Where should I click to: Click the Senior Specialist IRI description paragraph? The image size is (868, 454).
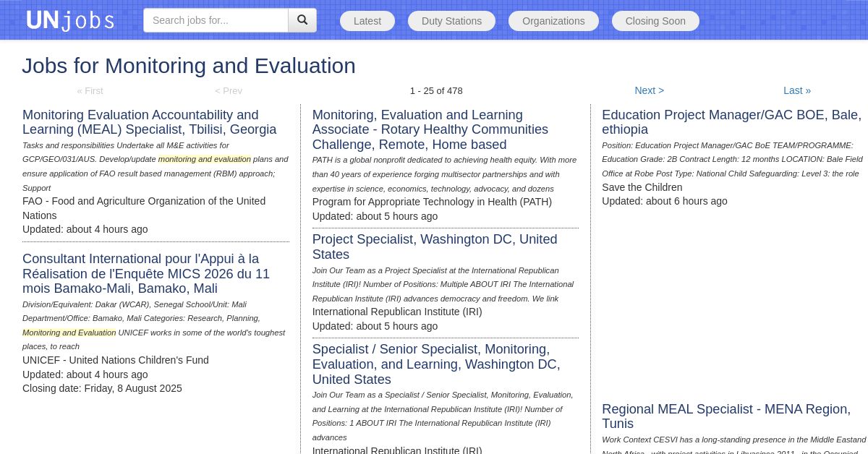pyautogui.click(x=443, y=416)
